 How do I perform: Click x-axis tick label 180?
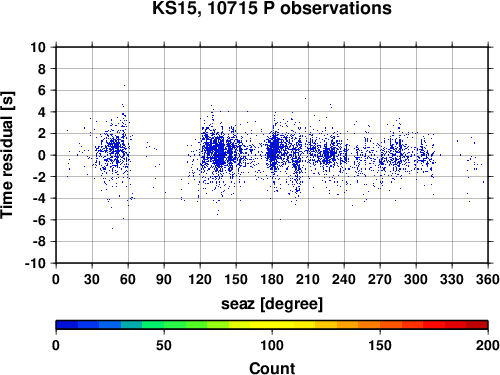272,279
